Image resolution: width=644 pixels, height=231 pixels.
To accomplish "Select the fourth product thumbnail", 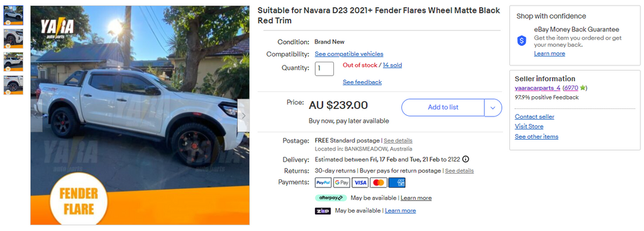I will point(14,85).
